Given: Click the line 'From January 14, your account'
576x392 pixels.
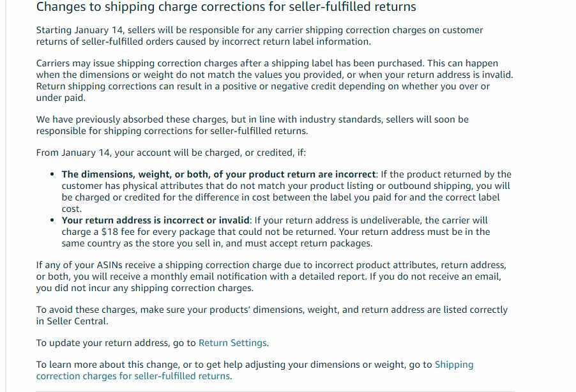Looking at the screenshot, I should click(x=171, y=153).
